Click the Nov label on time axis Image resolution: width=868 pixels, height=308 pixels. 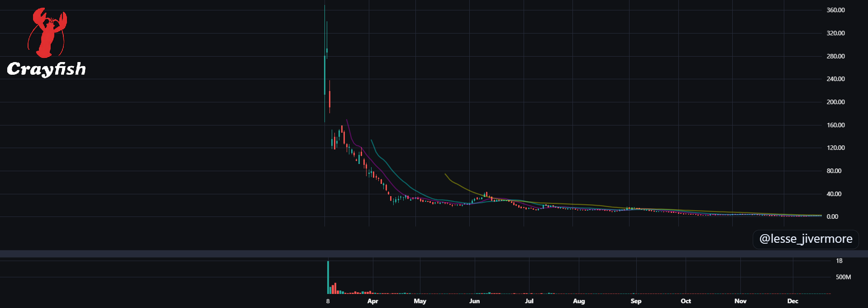[x=740, y=301]
